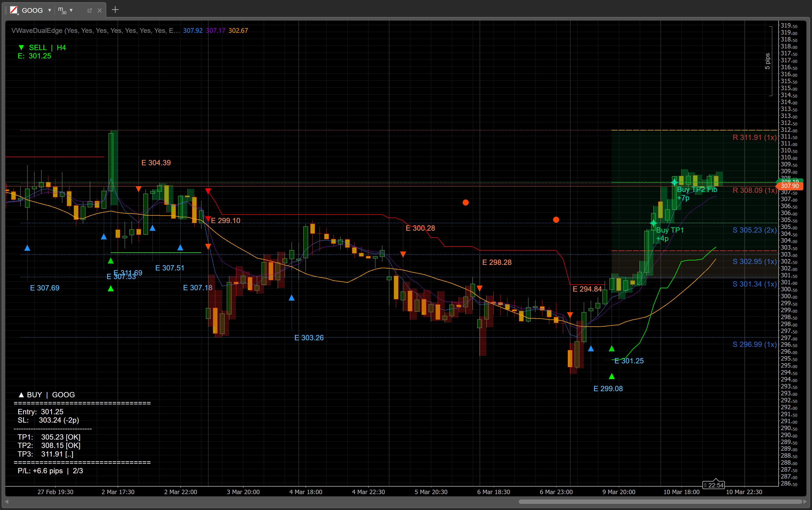Add a new chart tab with plus
This screenshot has width=812, height=510.
115,10
